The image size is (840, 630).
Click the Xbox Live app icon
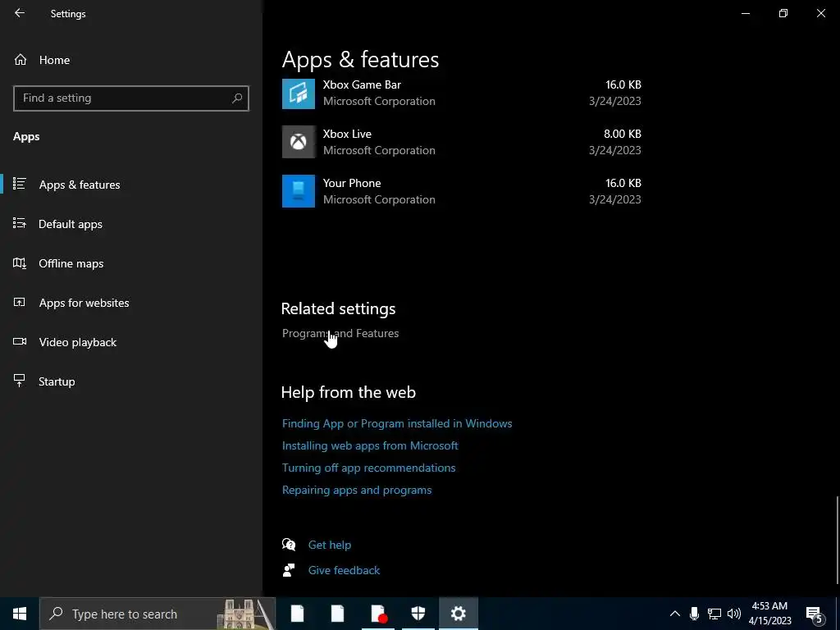pyautogui.click(x=299, y=141)
